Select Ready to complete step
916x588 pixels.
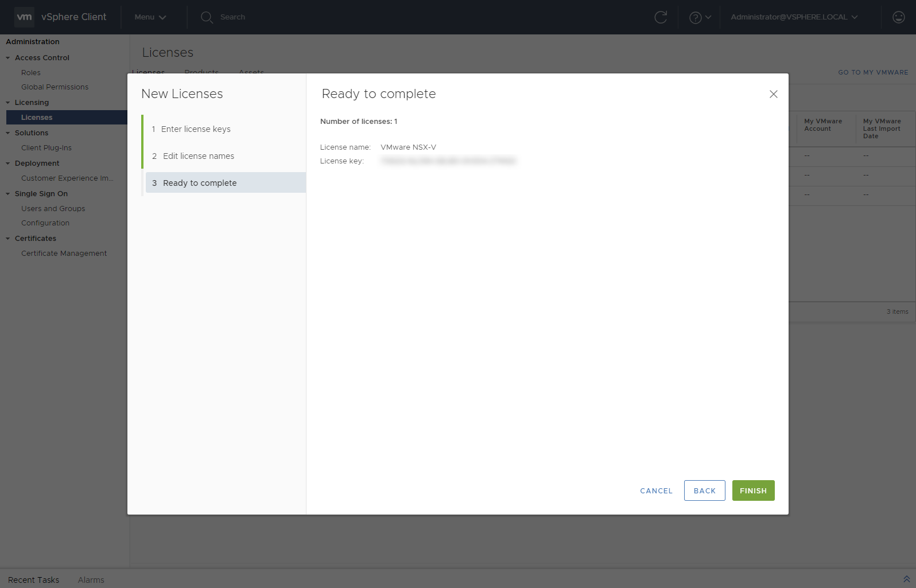coord(199,183)
